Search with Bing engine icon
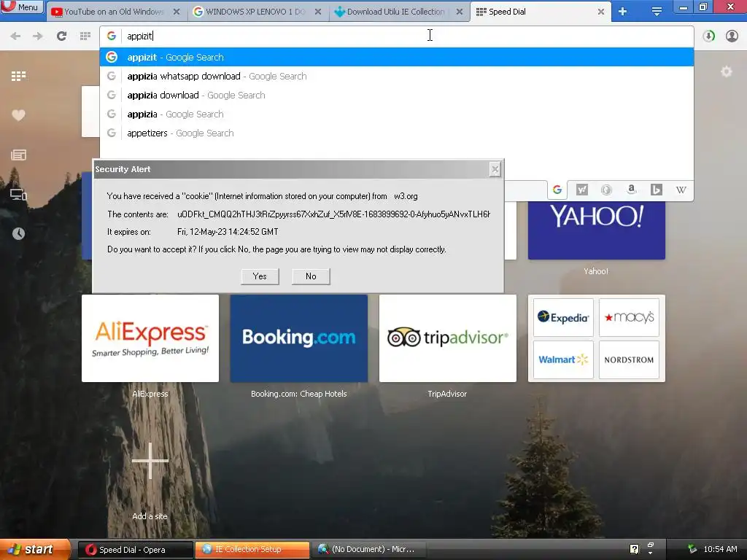747x560 pixels. coord(656,190)
